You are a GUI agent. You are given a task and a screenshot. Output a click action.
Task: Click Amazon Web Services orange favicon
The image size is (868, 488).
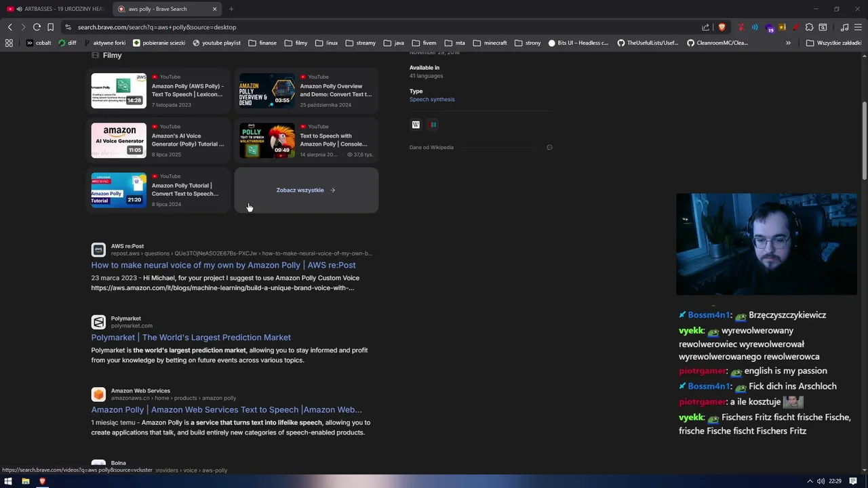(x=98, y=394)
